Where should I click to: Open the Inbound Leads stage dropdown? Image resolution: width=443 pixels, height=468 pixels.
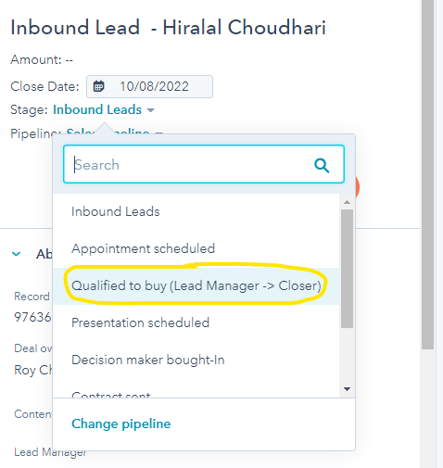pos(104,110)
